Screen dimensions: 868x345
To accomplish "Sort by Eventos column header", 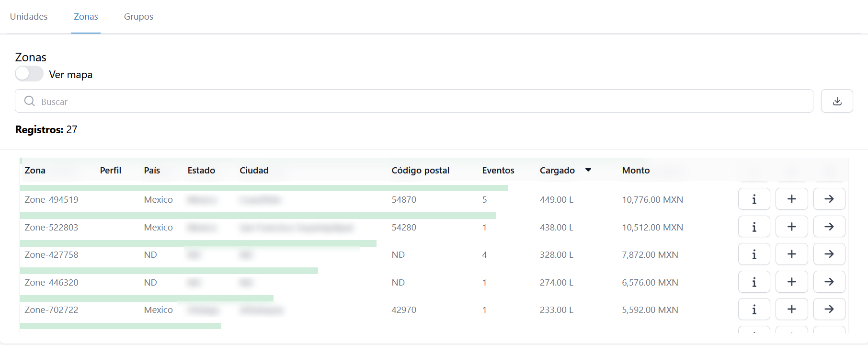I will tap(498, 170).
